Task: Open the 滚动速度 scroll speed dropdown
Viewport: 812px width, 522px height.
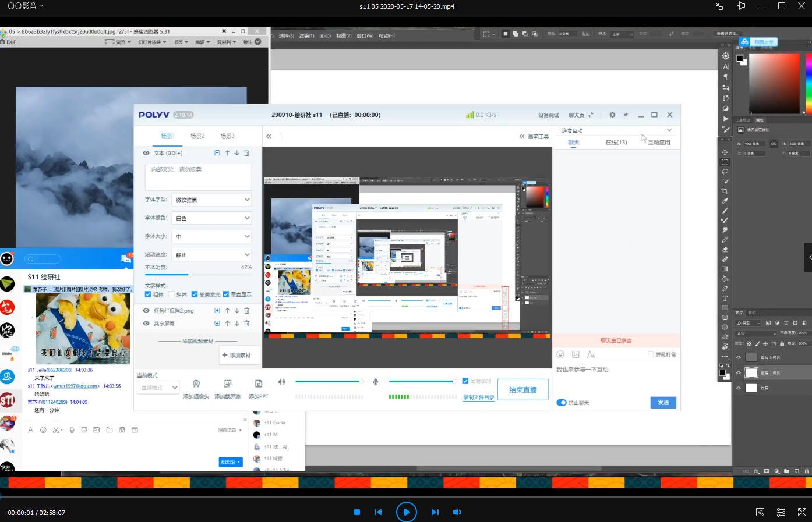Action: (211, 255)
